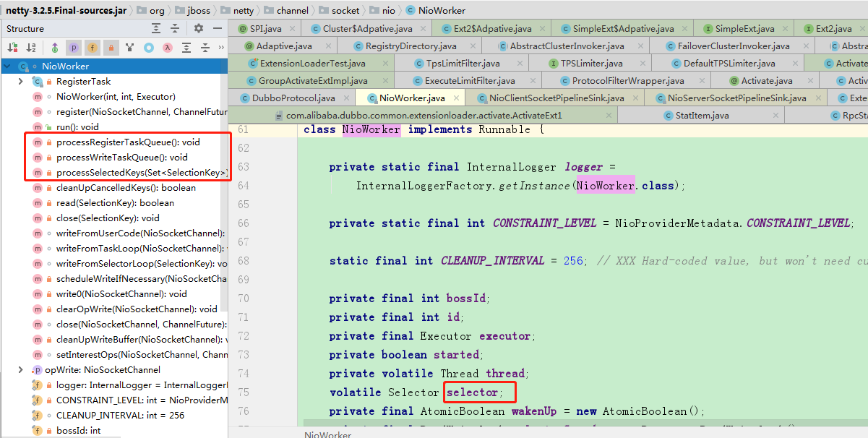Image resolution: width=868 pixels, height=438 pixels.
Task: Open Structure panel settings gear
Action: pos(199,28)
